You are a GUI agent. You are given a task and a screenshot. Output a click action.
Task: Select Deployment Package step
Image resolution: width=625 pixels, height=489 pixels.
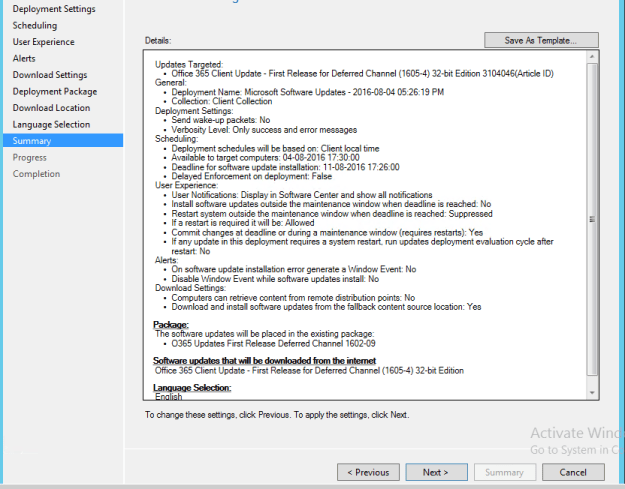55,92
